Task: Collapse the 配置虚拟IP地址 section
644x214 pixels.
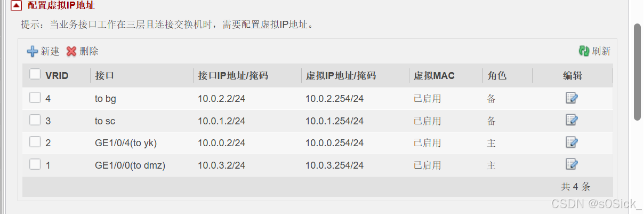Action: 16,6
